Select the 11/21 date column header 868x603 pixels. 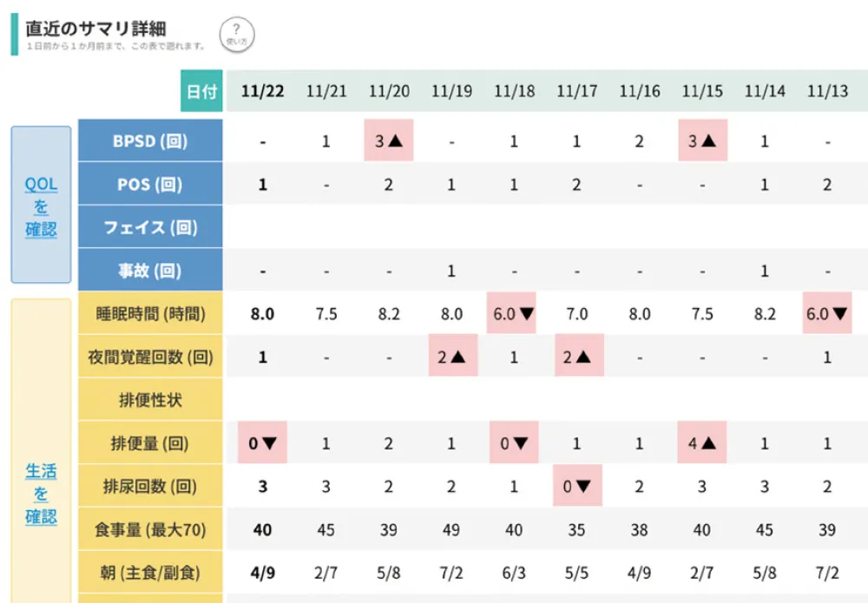[x=326, y=91]
